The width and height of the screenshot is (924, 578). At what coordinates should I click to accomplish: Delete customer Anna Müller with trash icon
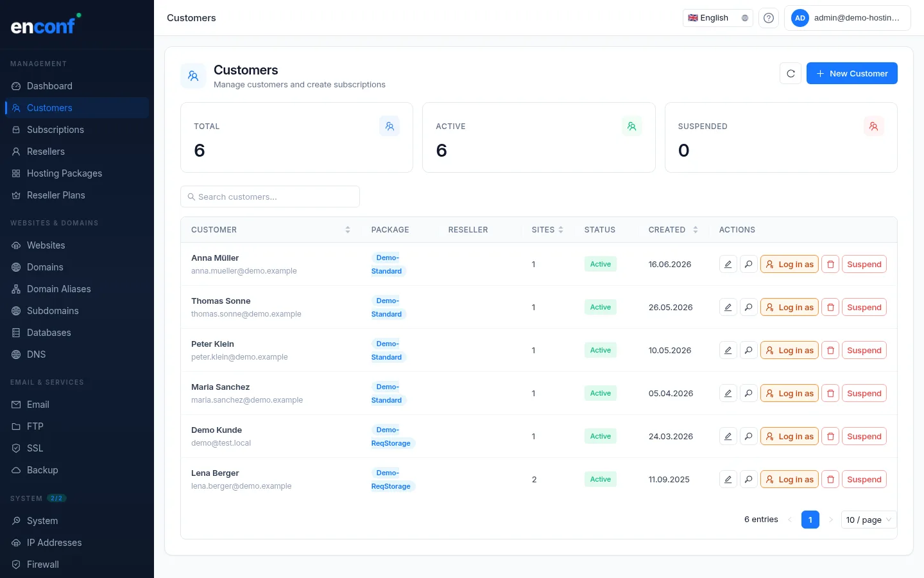click(x=830, y=264)
